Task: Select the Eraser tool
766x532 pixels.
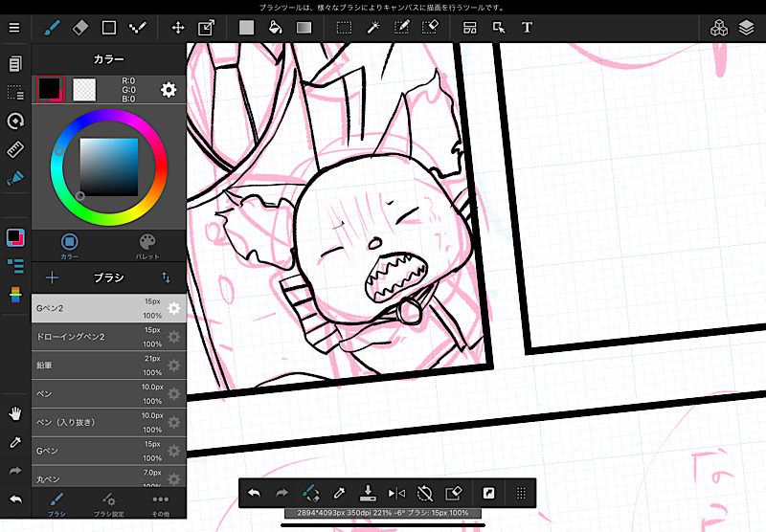Action: pyautogui.click(x=80, y=28)
